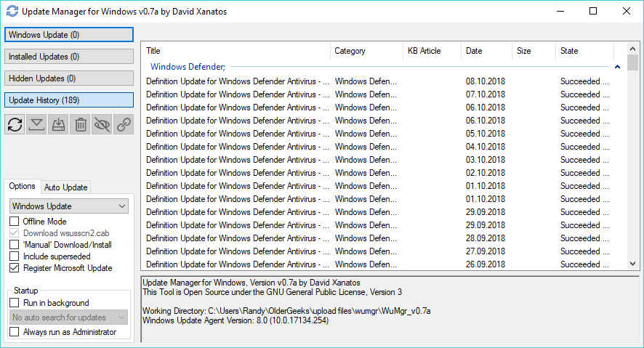
Task: Sort by Category column header
Action: [367, 51]
